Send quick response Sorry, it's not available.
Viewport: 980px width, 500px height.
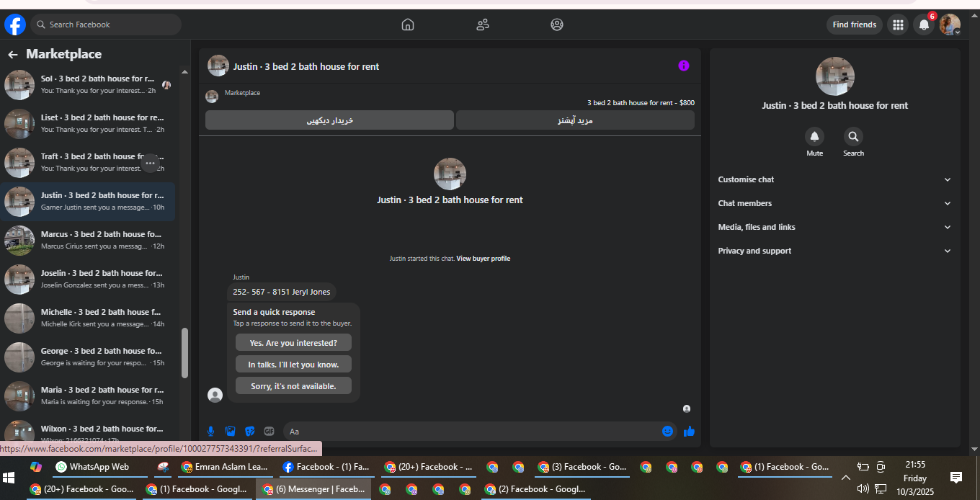pos(293,386)
